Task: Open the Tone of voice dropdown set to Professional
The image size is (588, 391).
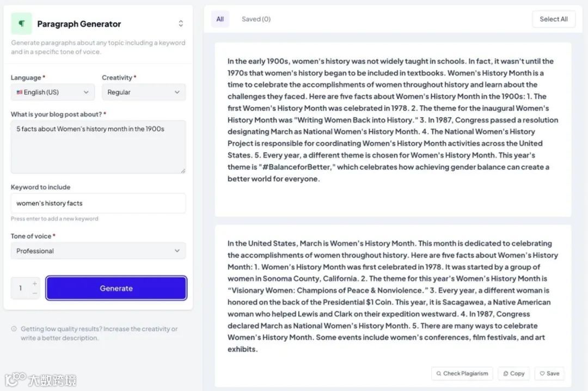Action: point(98,251)
